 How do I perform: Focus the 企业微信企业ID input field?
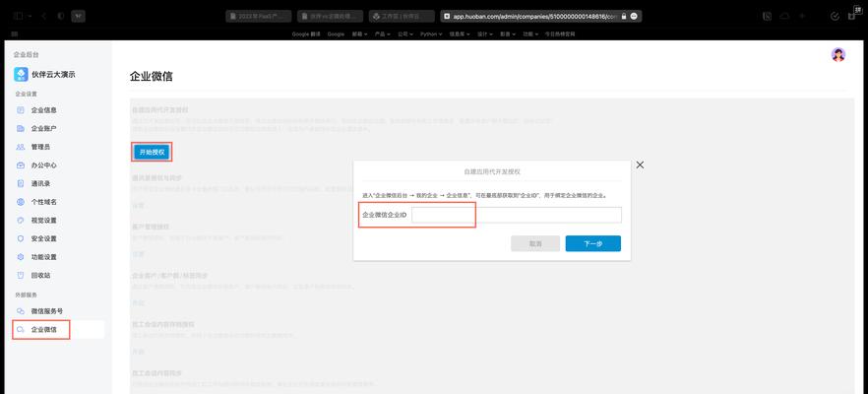pos(517,215)
